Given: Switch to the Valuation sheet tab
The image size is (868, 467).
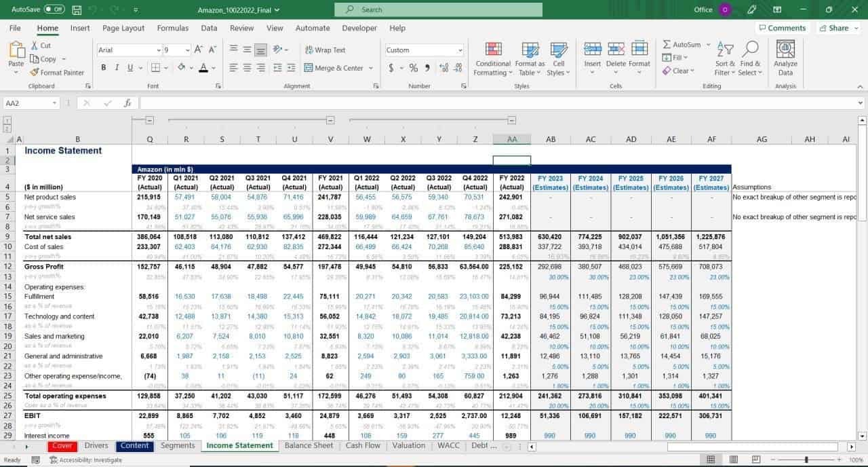Looking at the screenshot, I should (x=408, y=446).
